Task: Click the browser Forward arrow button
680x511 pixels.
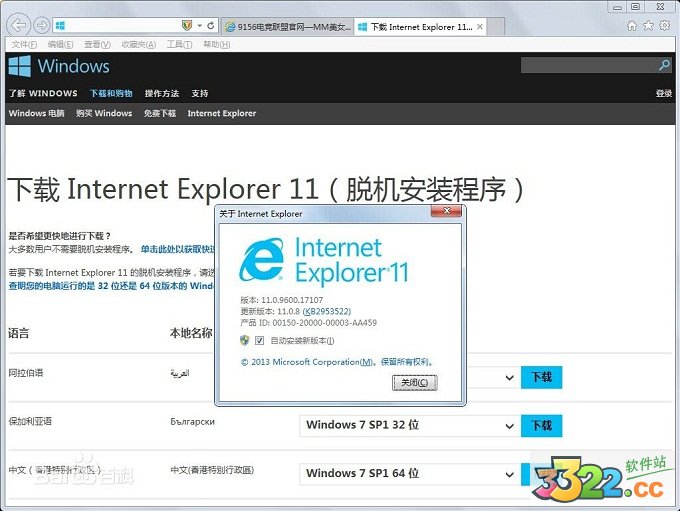Action: click(42, 26)
